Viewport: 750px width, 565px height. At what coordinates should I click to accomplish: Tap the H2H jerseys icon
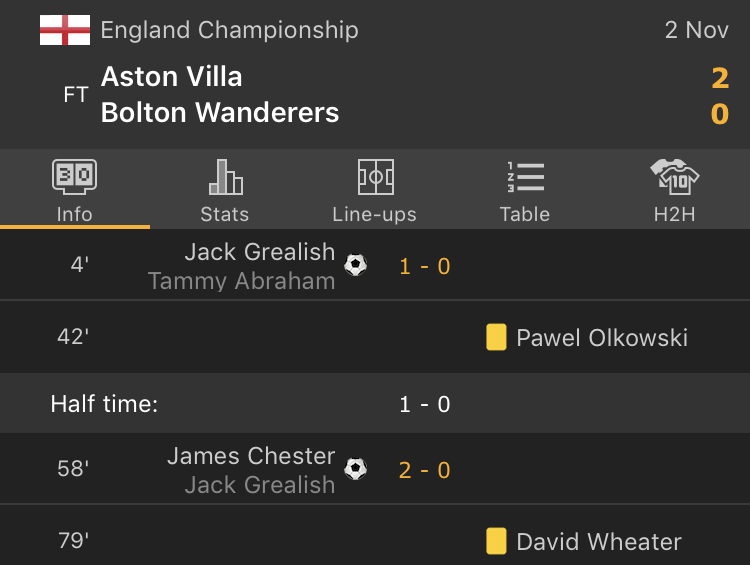point(675,177)
